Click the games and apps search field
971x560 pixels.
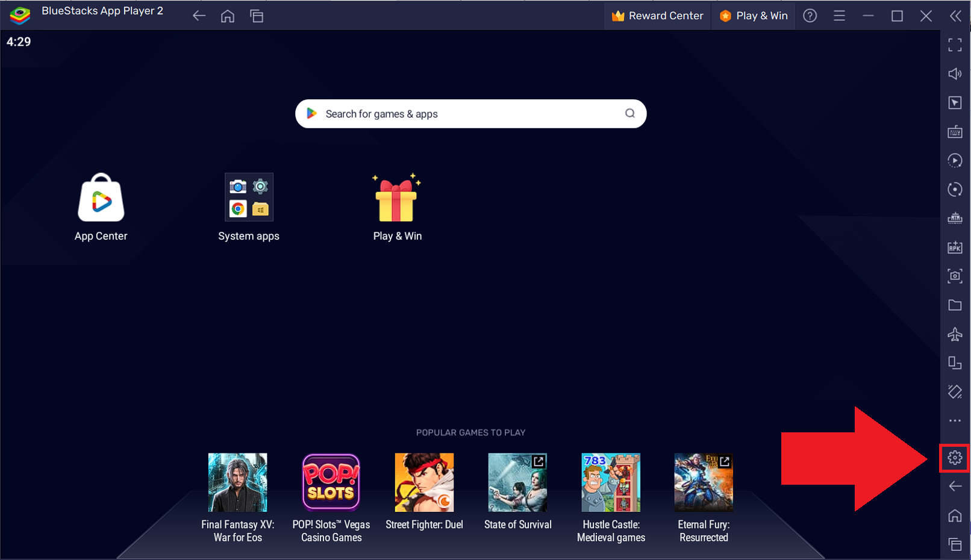click(470, 113)
